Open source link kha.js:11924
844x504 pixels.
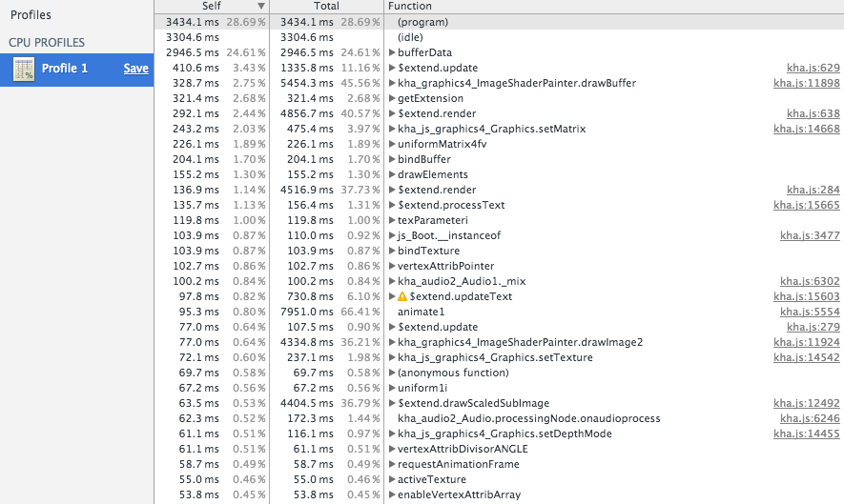coord(806,342)
